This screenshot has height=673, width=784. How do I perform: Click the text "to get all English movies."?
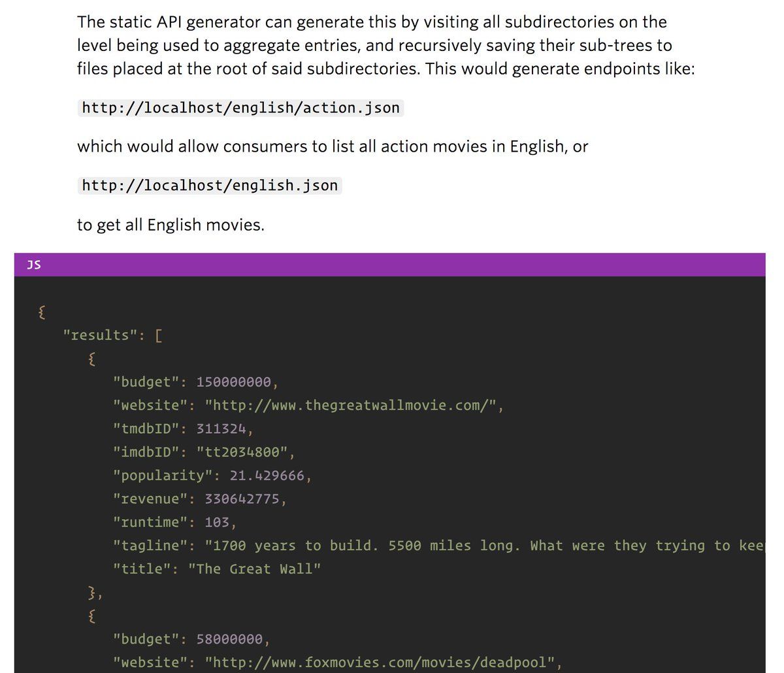tap(171, 225)
